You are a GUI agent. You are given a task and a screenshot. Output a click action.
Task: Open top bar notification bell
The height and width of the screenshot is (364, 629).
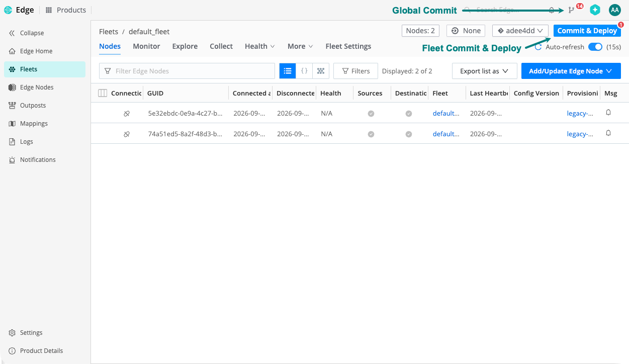pyautogui.click(x=552, y=10)
